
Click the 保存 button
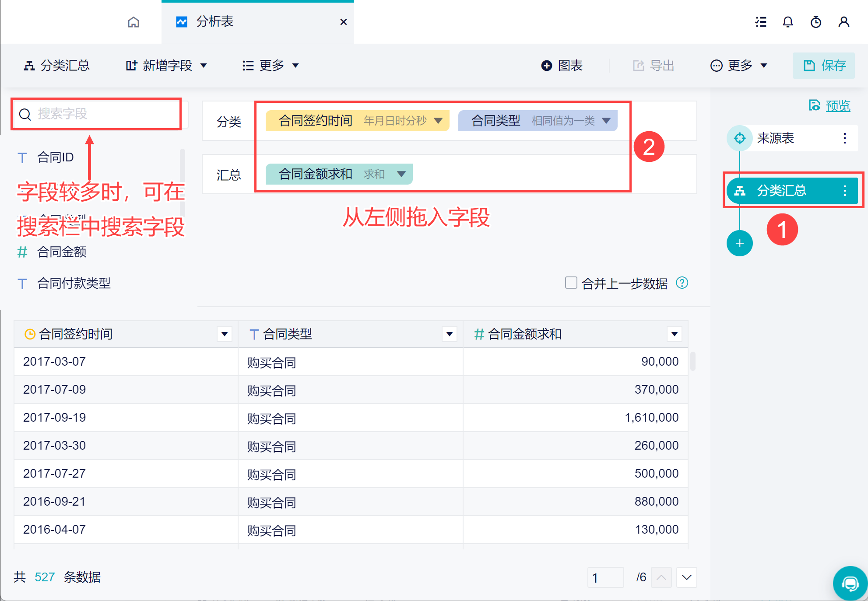pyautogui.click(x=824, y=66)
